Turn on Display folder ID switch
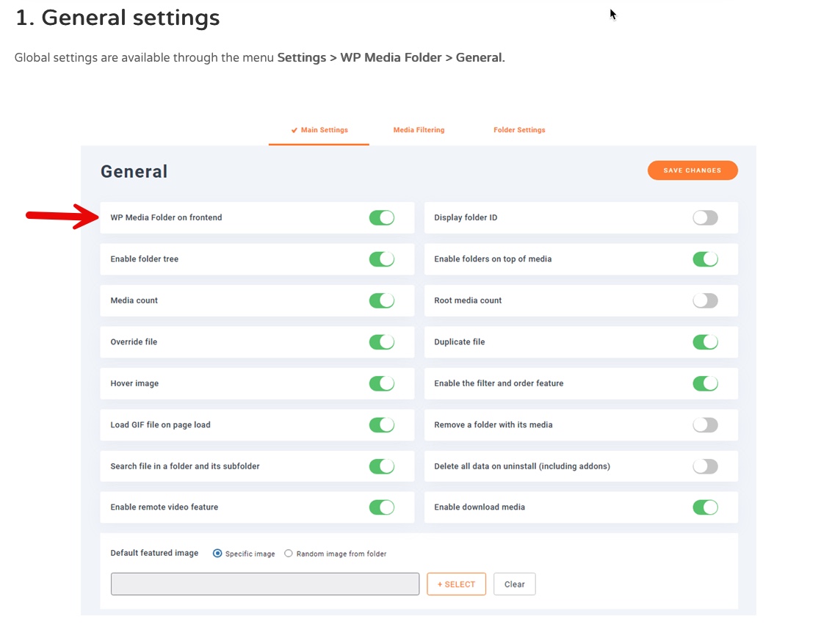 (705, 218)
